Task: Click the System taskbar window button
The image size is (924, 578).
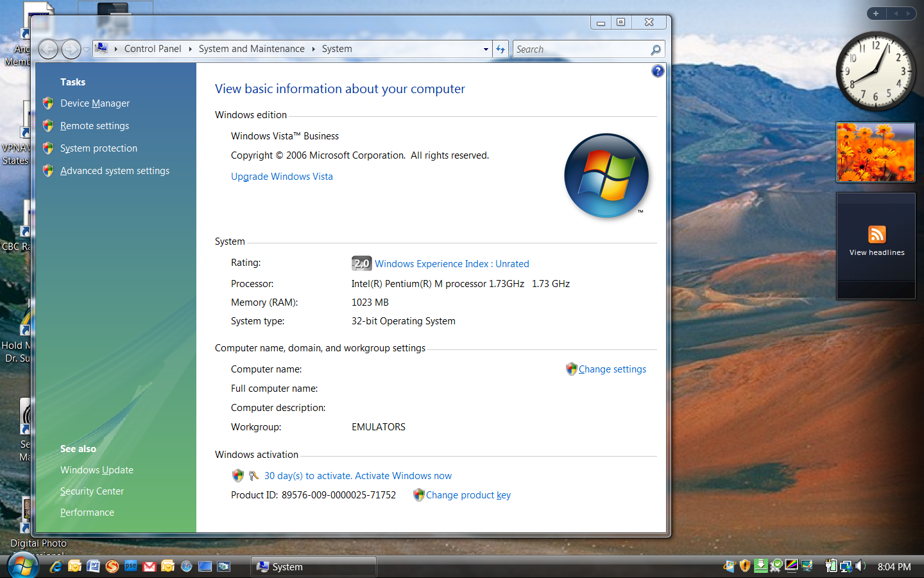Action: coord(313,566)
